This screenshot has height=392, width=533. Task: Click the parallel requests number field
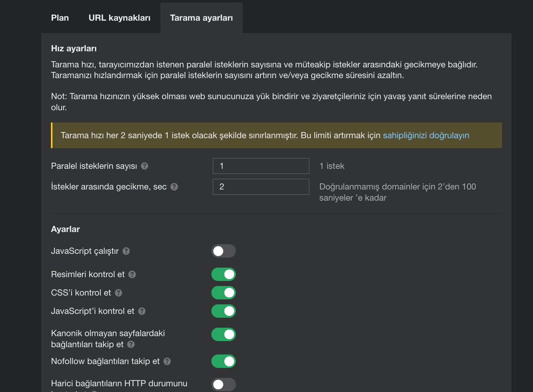(261, 166)
